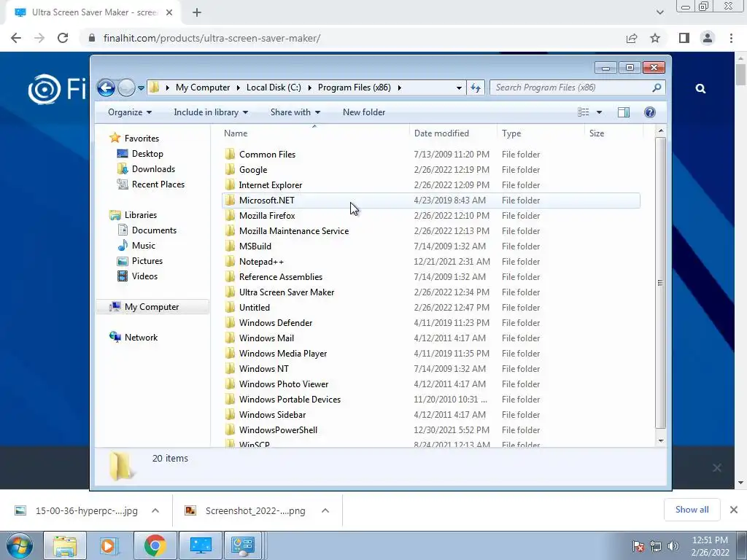
Task: Click Local Disk (C:) breadcrumb
Action: [x=274, y=87]
